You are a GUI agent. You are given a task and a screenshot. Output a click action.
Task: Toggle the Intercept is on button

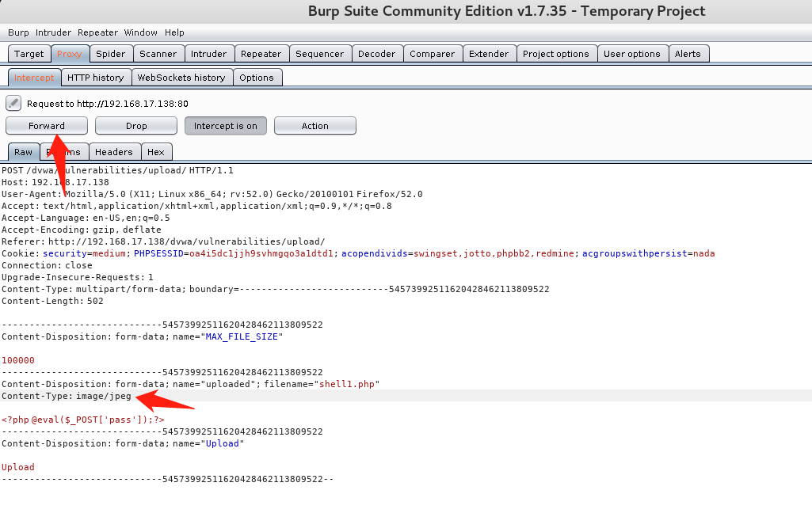tap(225, 126)
